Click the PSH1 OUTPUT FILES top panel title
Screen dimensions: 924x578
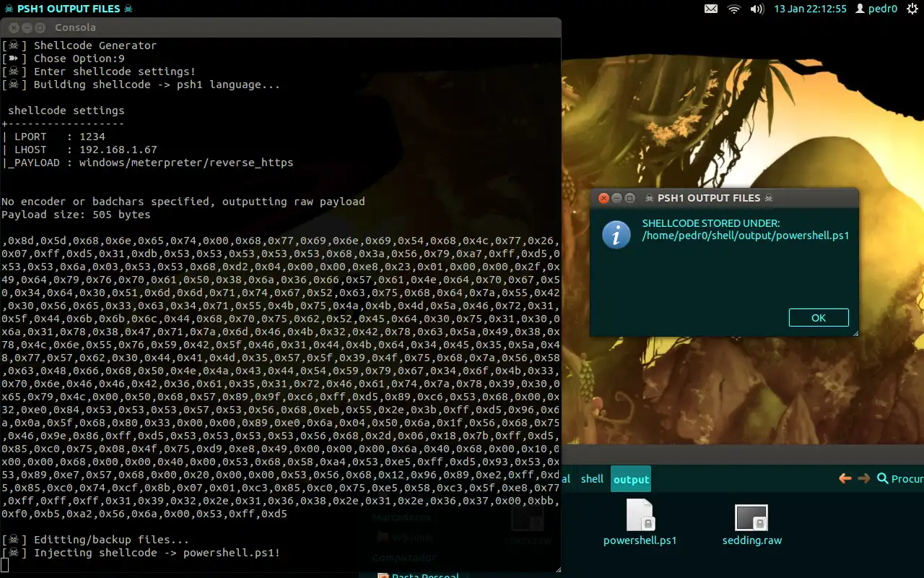tap(67, 9)
